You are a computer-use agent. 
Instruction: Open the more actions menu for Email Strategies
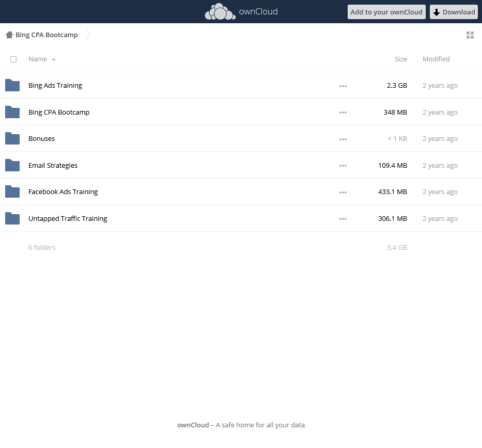(x=343, y=166)
